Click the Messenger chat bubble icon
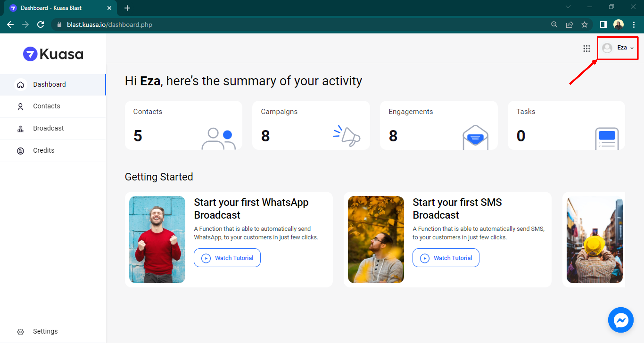Image resolution: width=644 pixels, height=343 pixels. coord(621,320)
